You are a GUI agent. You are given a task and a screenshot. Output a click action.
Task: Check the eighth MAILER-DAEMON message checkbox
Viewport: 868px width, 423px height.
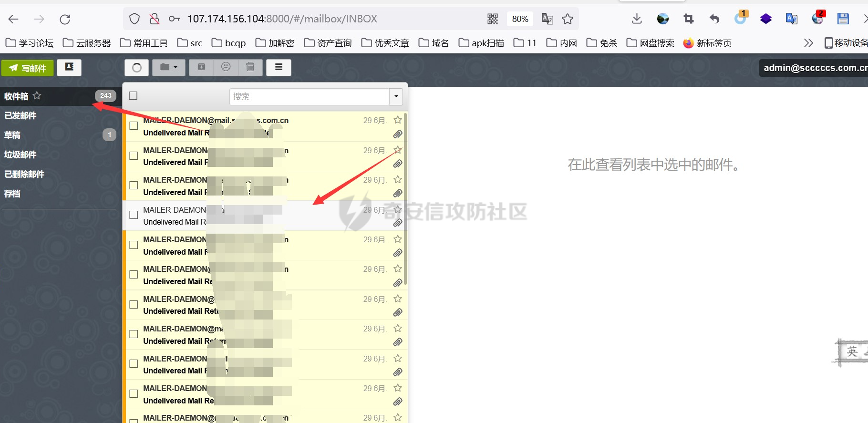coord(134,334)
